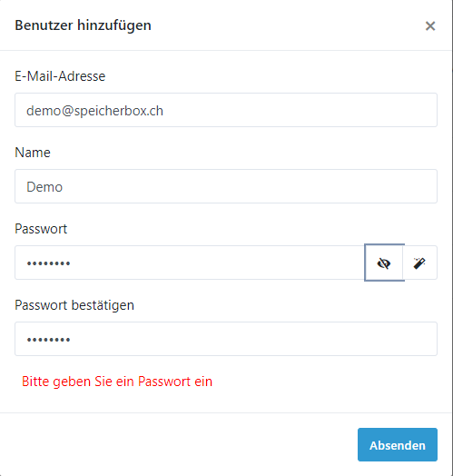Close the Benutzer hinzufügen dialog
Viewport: 453px width, 476px height.
pyautogui.click(x=430, y=26)
